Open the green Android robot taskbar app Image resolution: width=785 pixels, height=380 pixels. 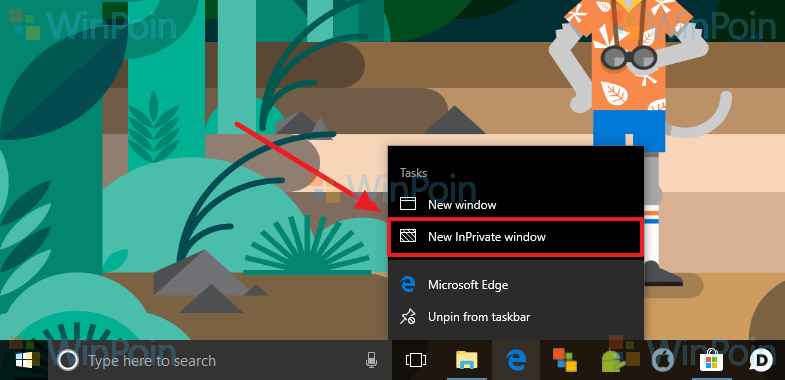coord(614,360)
